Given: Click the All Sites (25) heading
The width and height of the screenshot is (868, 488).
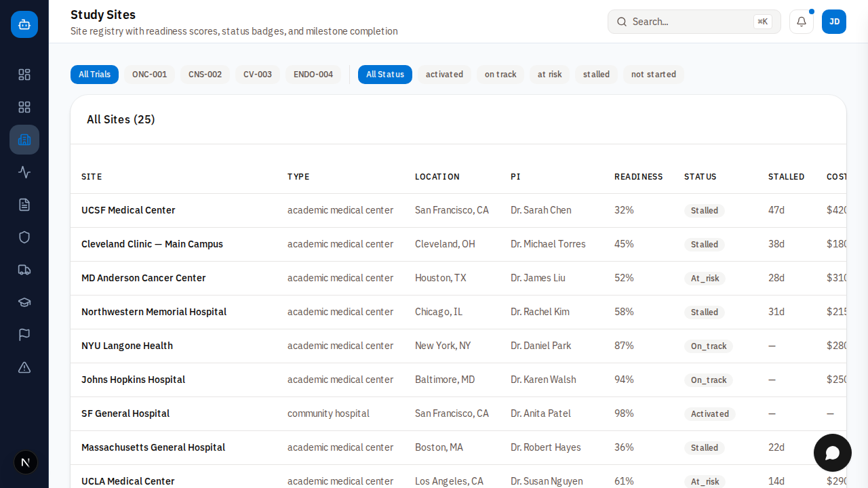Looking at the screenshot, I should (121, 119).
